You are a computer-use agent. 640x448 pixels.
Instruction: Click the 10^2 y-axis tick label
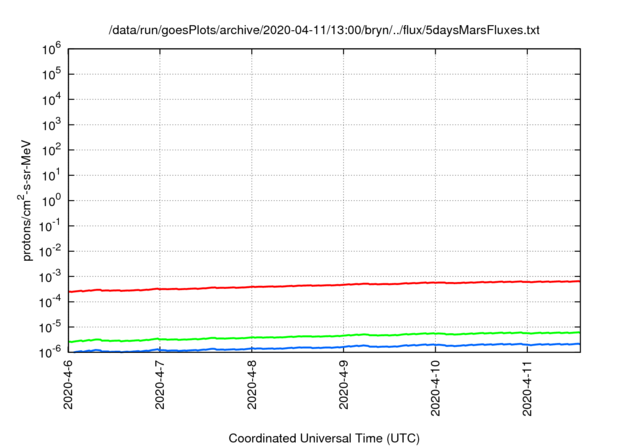tap(51, 150)
